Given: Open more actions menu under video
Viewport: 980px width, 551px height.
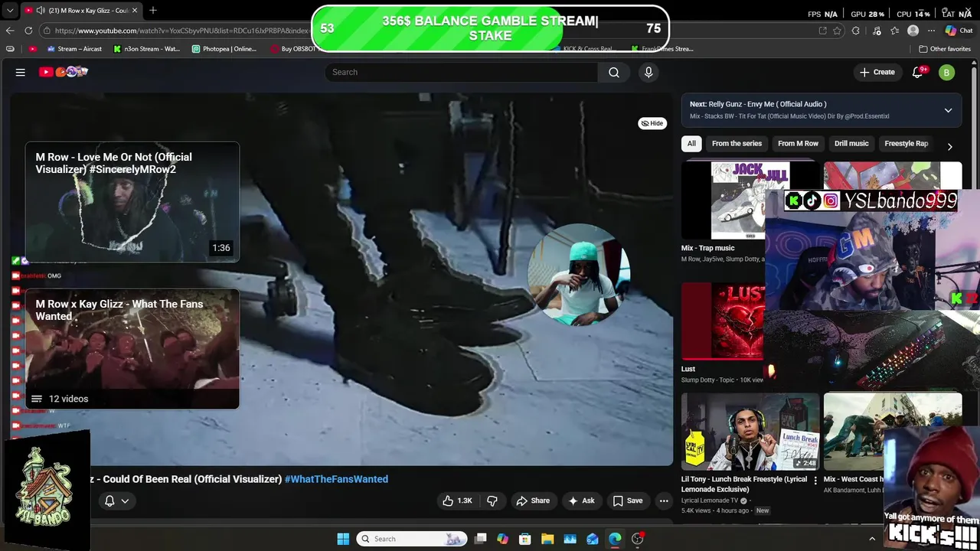Looking at the screenshot, I should [664, 500].
